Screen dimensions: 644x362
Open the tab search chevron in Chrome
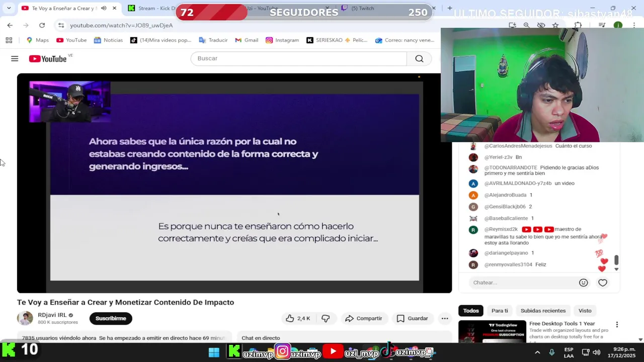(9, 8)
